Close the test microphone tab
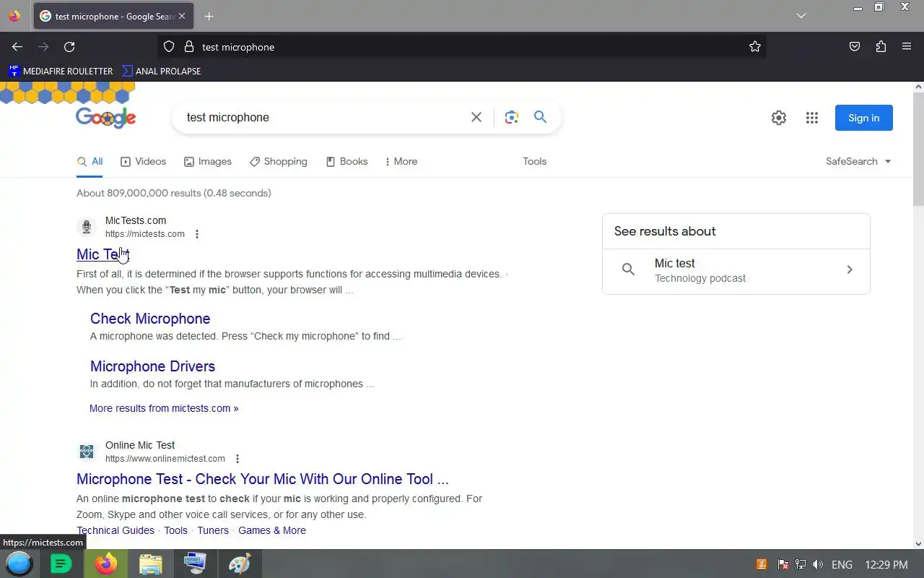Image resolution: width=924 pixels, height=578 pixels. 181,16
